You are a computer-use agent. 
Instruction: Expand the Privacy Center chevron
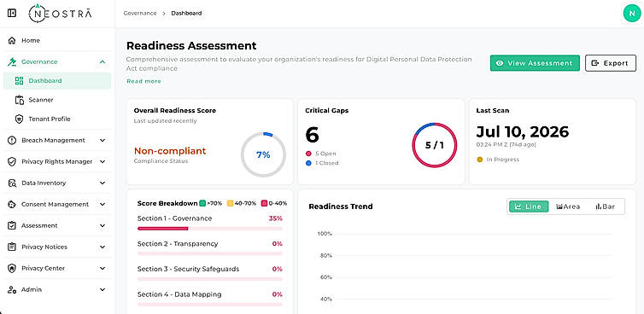coord(102,269)
